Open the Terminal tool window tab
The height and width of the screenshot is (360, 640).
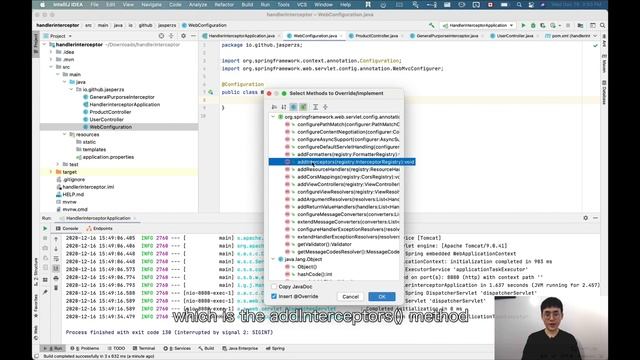(x=144, y=349)
